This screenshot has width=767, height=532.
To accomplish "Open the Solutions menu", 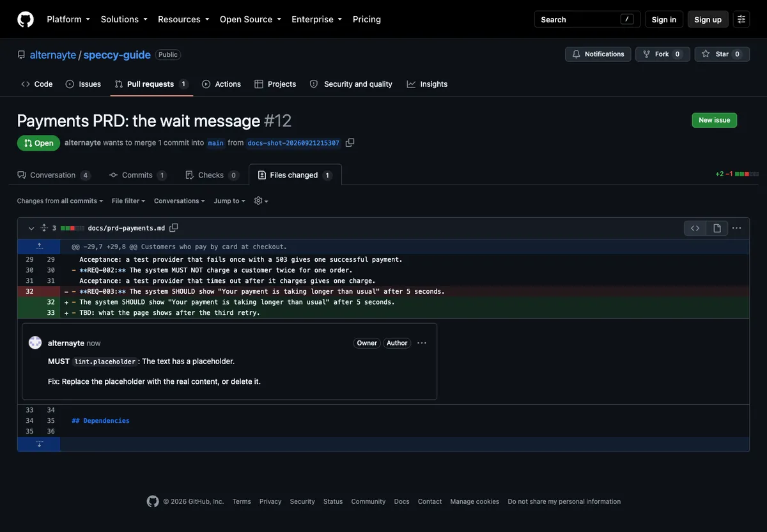I will pyautogui.click(x=124, y=19).
